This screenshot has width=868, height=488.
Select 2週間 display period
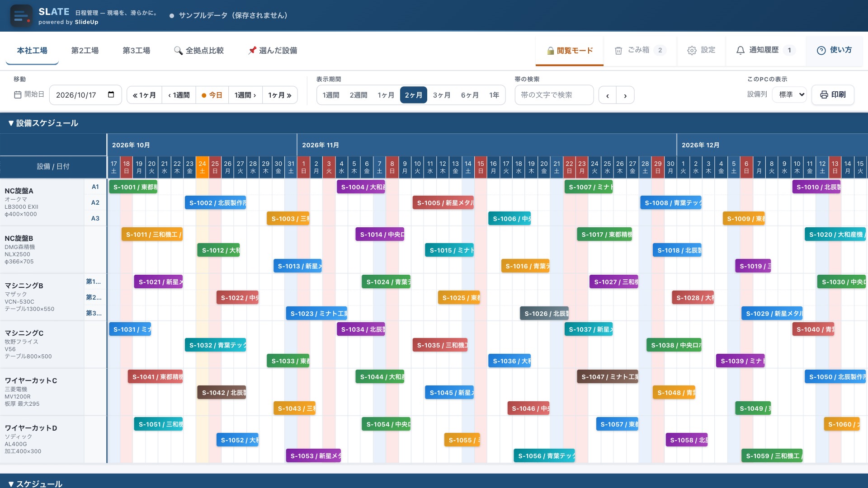click(359, 95)
